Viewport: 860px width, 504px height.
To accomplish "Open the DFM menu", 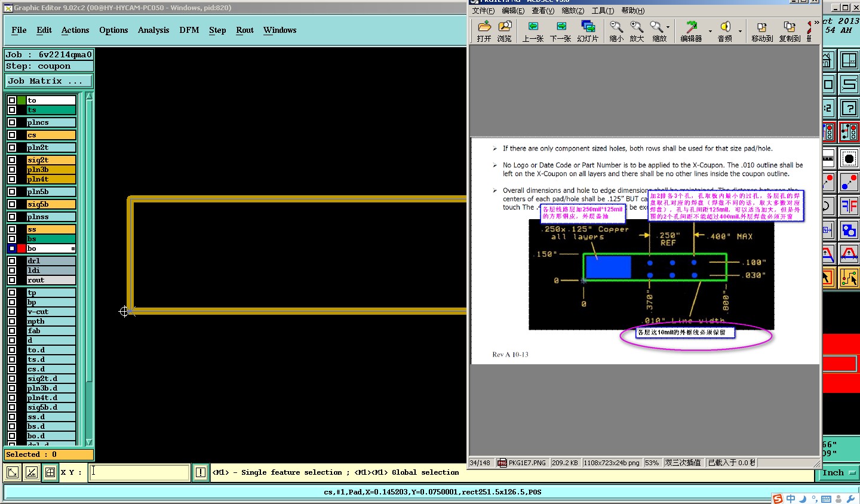I will pyautogui.click(x=189, y=30).
